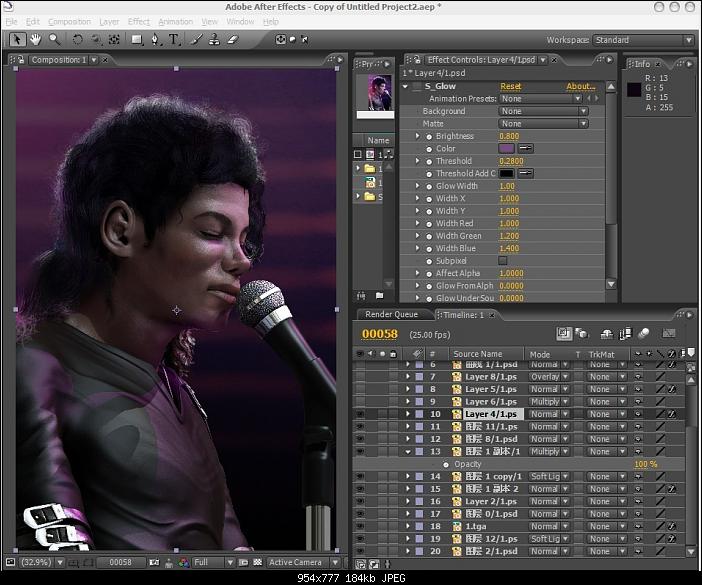Click the Motion Blur enable icon in Timeline
This screenshot has height=585, width=702.
644,333
